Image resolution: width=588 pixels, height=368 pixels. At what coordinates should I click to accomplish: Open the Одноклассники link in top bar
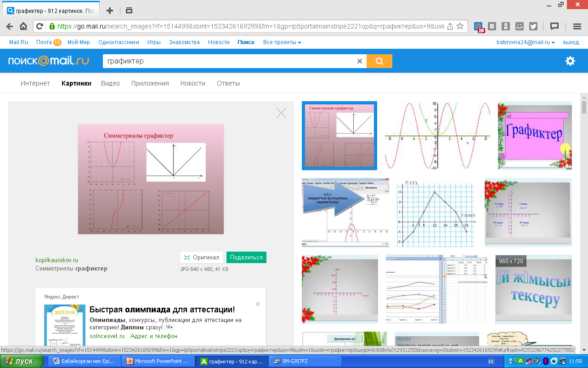coord(119,42)
